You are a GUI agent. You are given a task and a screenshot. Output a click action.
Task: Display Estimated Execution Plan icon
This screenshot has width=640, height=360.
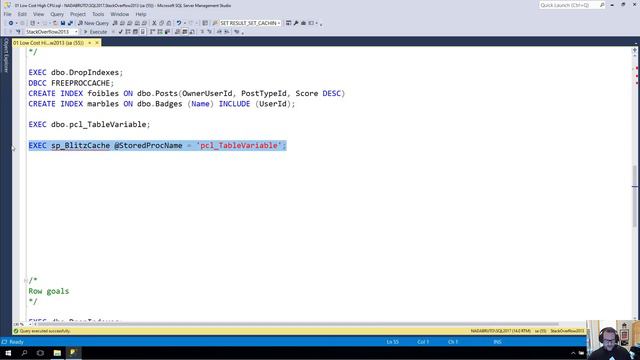tap(128, 32)
